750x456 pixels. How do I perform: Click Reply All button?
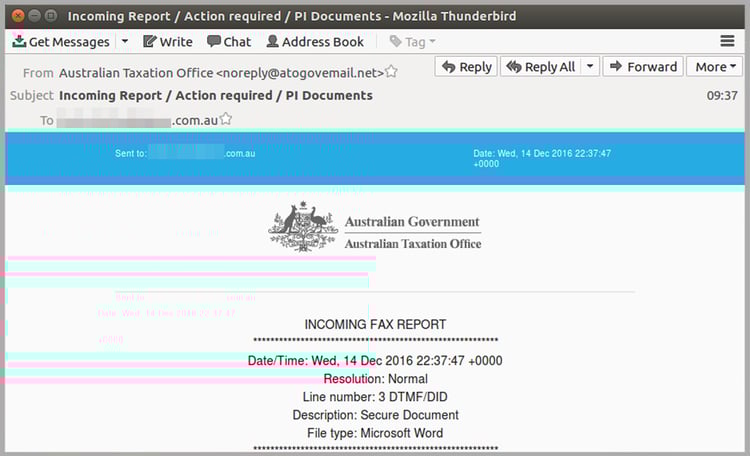click(x=541, y=67)
